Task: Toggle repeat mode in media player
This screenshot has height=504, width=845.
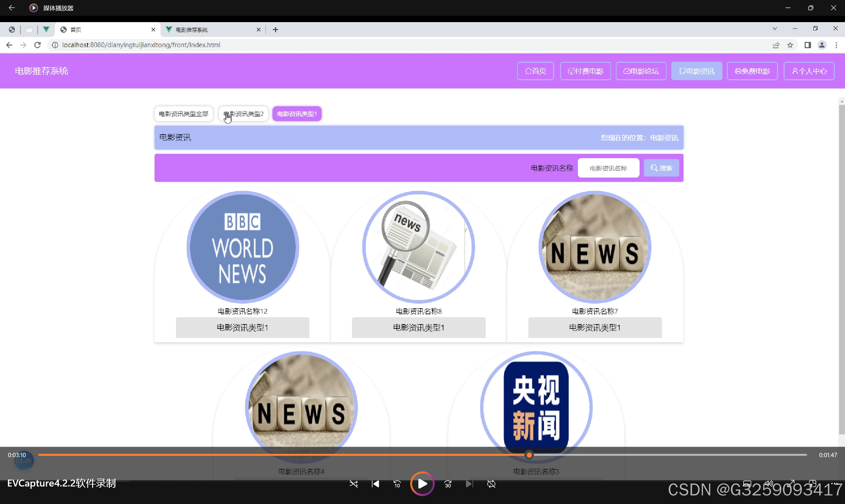Action: pyautogui.click(x=491, y=484)
